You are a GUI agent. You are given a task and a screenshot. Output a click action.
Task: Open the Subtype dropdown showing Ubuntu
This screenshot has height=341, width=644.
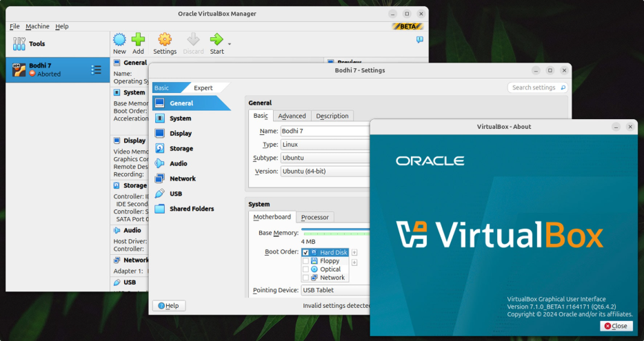coord(325,158)
